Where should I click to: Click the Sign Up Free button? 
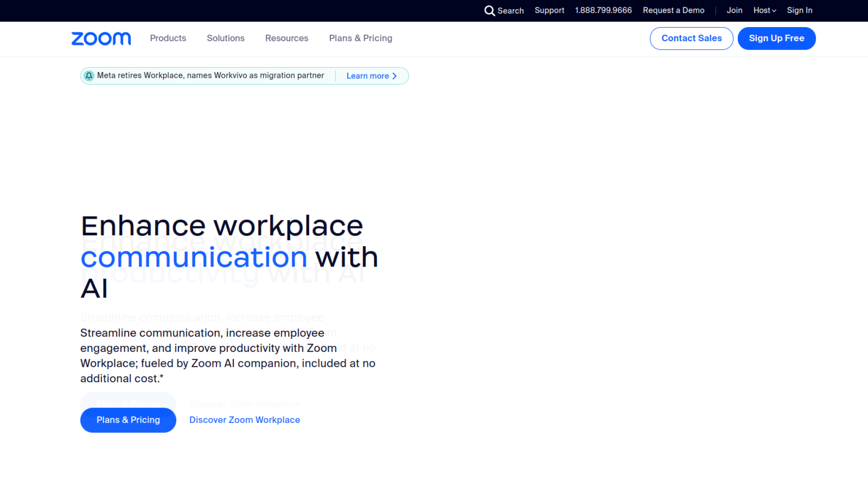[x=776, y=38]
